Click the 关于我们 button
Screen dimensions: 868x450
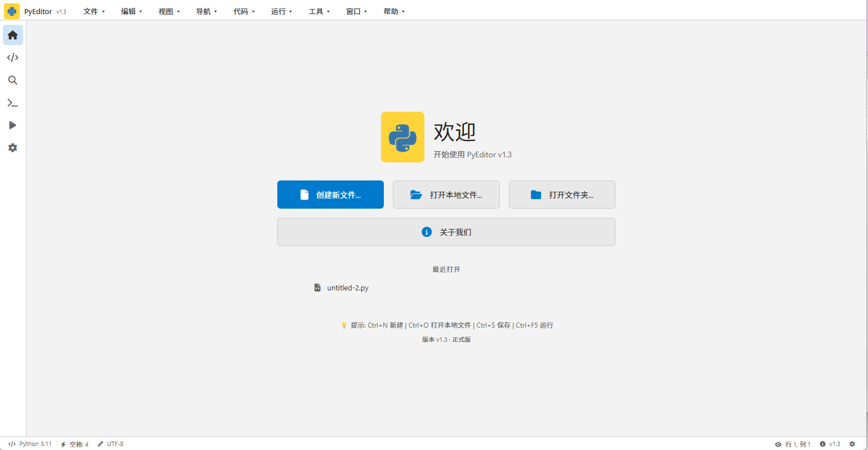coord(446,232)
